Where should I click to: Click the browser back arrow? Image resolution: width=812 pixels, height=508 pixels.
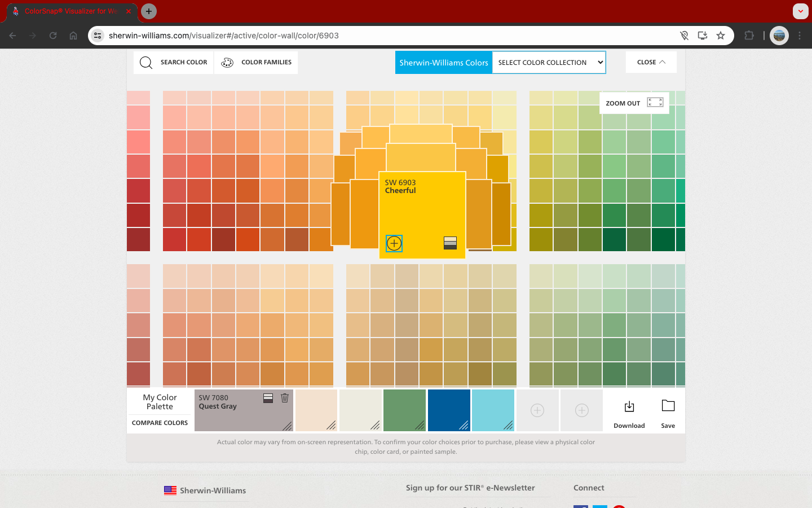coord(12,36)
